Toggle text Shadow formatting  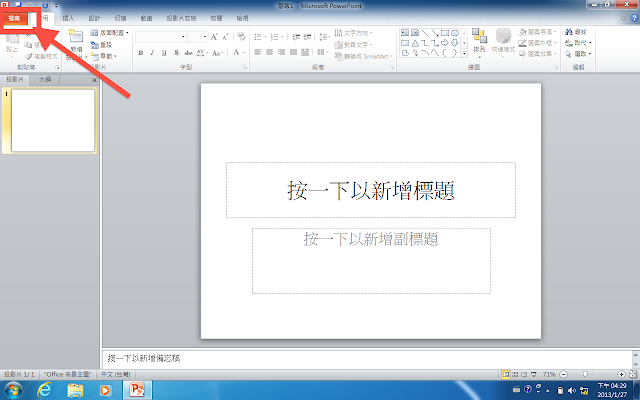coord(176,53)
